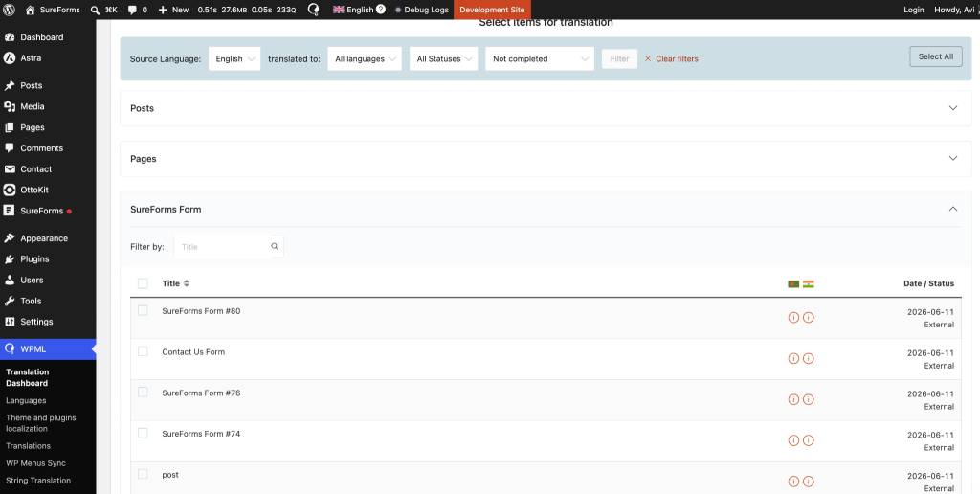Image resolution: width=980 pixels, height=494 pixels.
Task: Open Translations submenu item
Action: coord(28,446)
